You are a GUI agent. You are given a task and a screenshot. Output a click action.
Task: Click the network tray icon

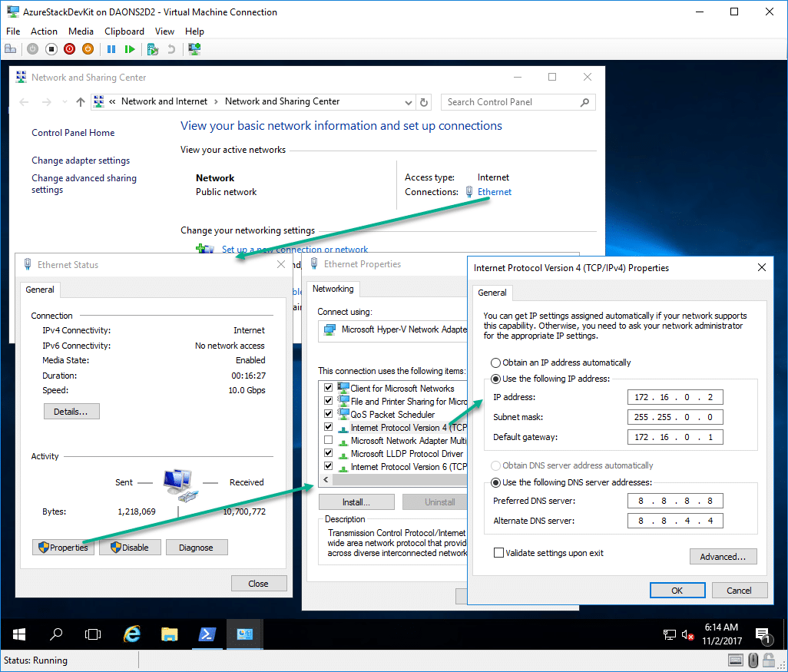click(x=670, y=635)
